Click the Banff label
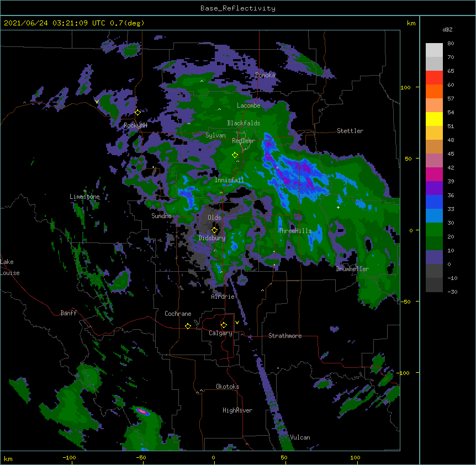The height and width of the screenshot is (465, 476). click(x=68, y=313)
